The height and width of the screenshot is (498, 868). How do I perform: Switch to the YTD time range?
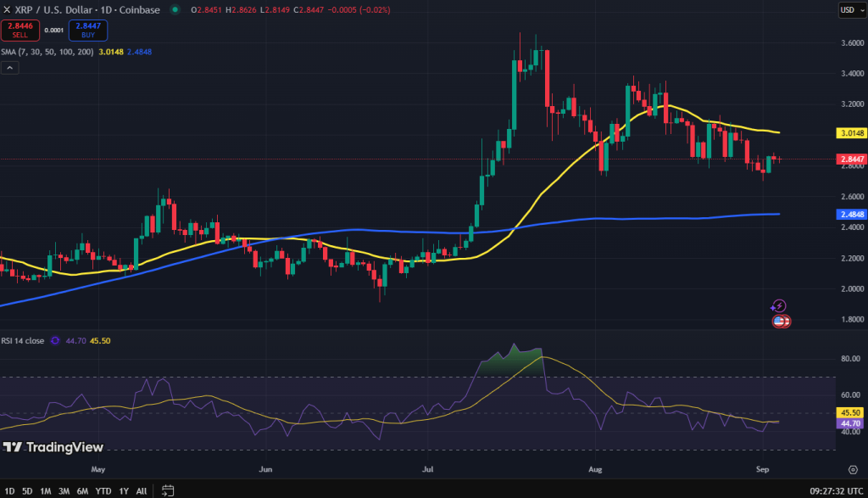[103, 491]
